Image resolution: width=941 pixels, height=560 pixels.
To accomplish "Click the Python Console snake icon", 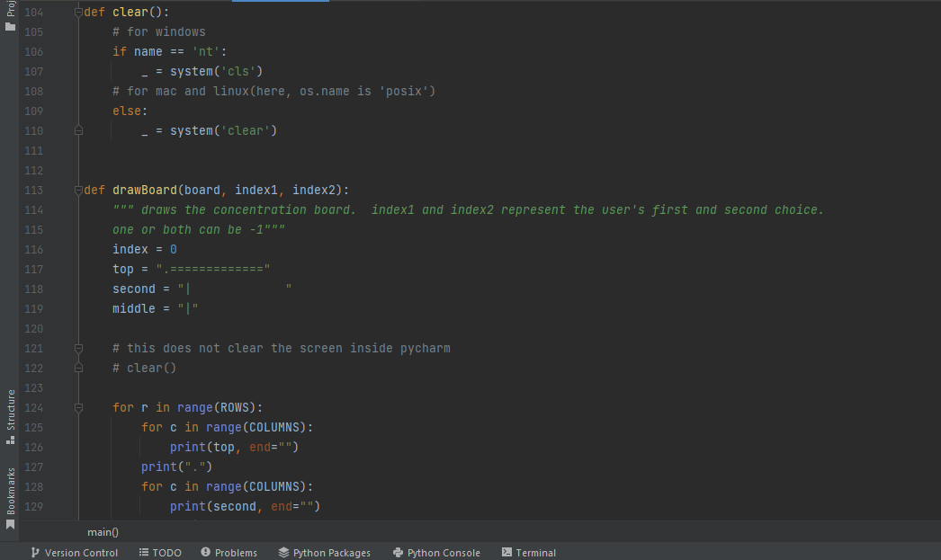I will click(398, 552).
